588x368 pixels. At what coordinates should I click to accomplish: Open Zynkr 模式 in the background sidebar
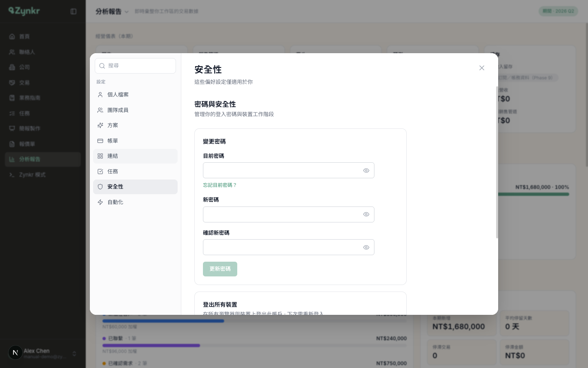43,175
